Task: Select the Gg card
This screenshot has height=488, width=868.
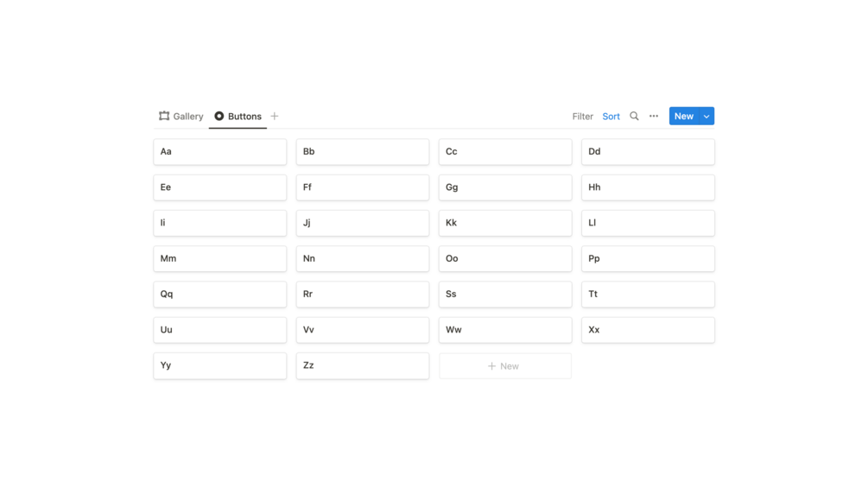Action: pyautogui.click(x=505, y=187)
